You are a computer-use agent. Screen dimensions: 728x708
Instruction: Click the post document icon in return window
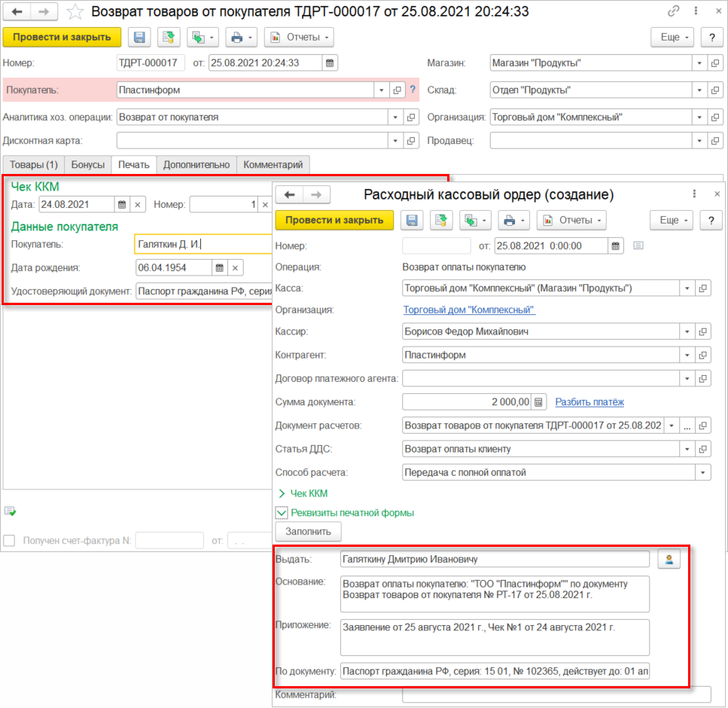pyautogui.click(x=168, y=37)
